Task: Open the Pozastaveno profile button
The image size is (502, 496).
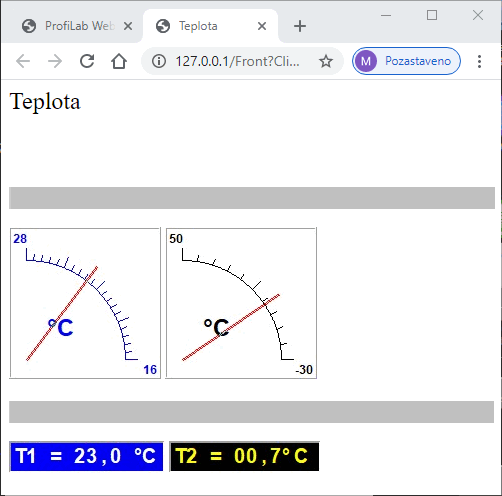Action: (x=406, y=61)
